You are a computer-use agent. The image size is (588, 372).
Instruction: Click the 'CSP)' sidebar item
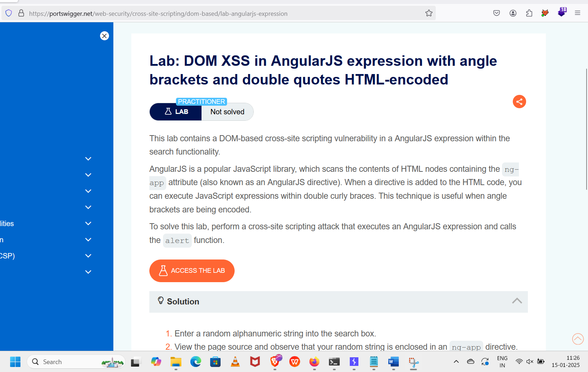click(x=7, y=256)
